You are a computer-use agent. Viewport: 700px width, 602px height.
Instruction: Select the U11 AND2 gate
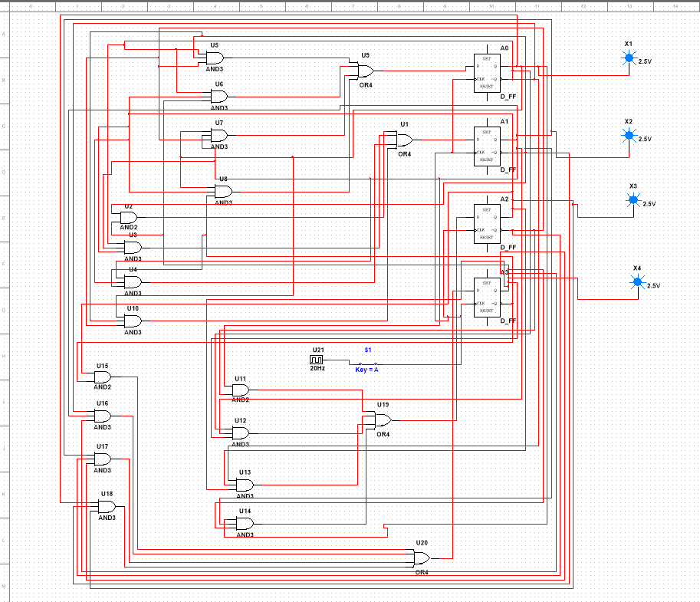(x=241, y=390)
